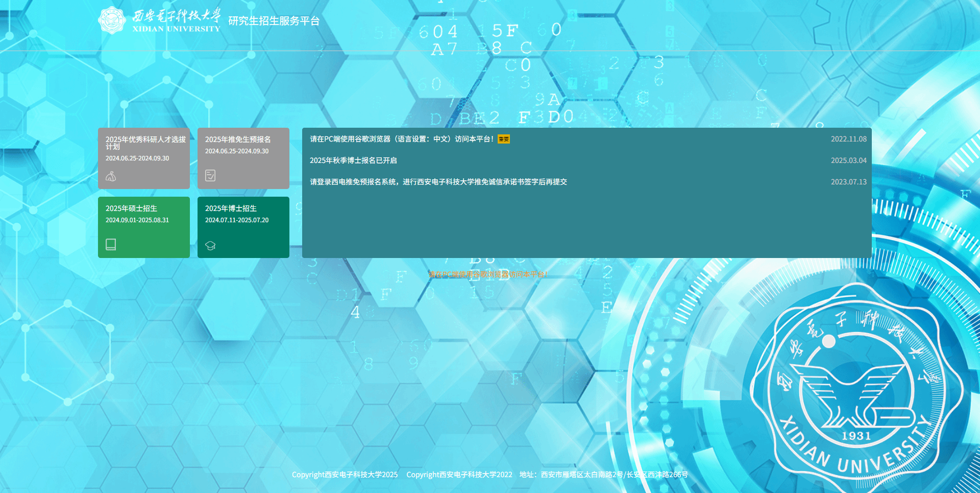Select the 2025年硕士招生 tile title
Screen dimensions: 980x493
[x=131, y=208]
